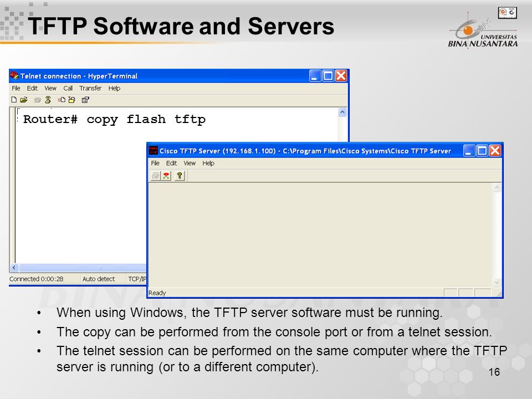Click bullet text about console port or telnet session
532x399 pixels.
[x=274, y=332]
